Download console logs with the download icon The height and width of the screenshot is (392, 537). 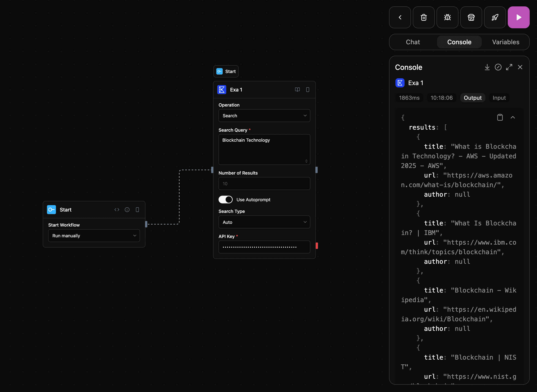[487, 67]
